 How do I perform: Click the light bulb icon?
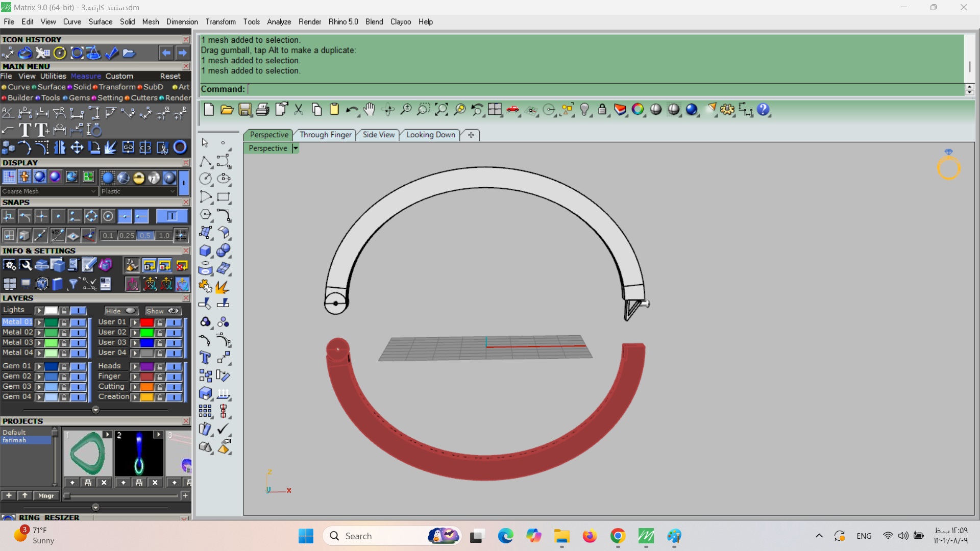(x=585, y=109)
